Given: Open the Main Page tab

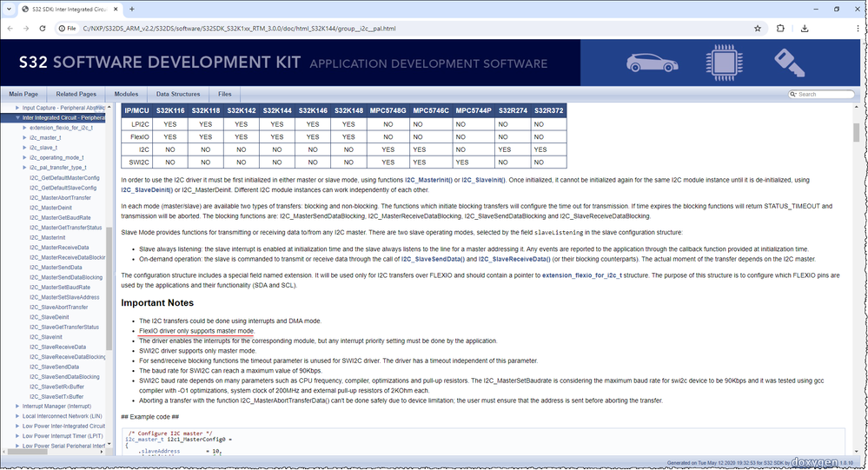Looking at the screenshot, I should [x=23, y=94].
